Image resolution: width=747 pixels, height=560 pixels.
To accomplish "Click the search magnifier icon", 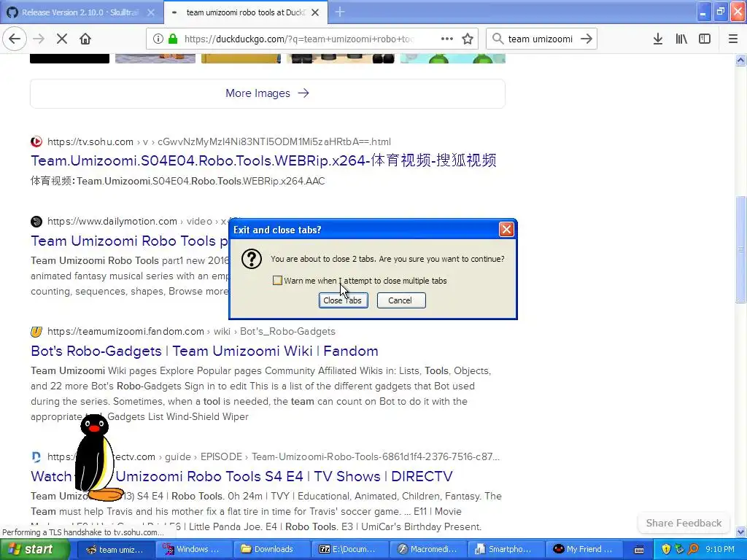I will click(498, 39).
